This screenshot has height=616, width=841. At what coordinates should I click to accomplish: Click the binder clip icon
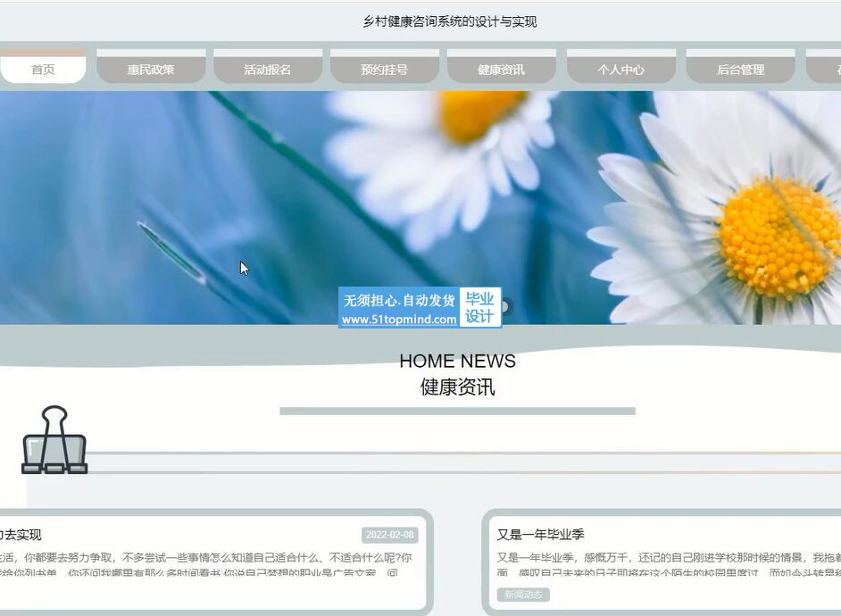click(x=54, y=439)
